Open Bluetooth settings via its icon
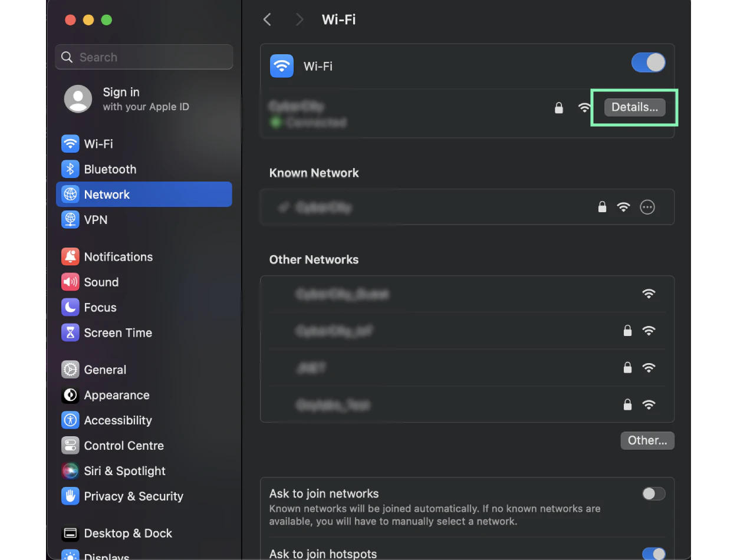Viewport: 737px width, 560px height. tap(70, 169)
